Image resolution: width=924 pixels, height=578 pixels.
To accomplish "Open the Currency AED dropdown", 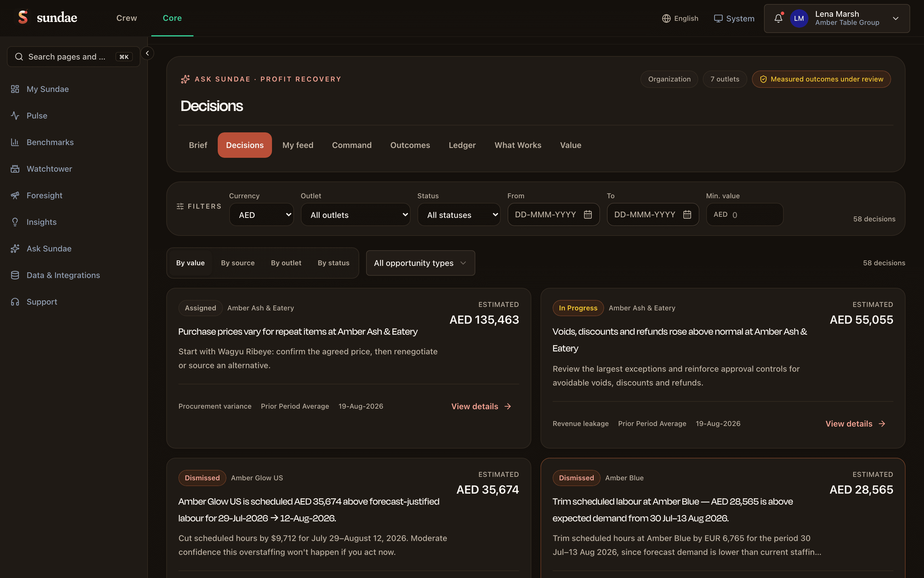I will click(262, 214).
